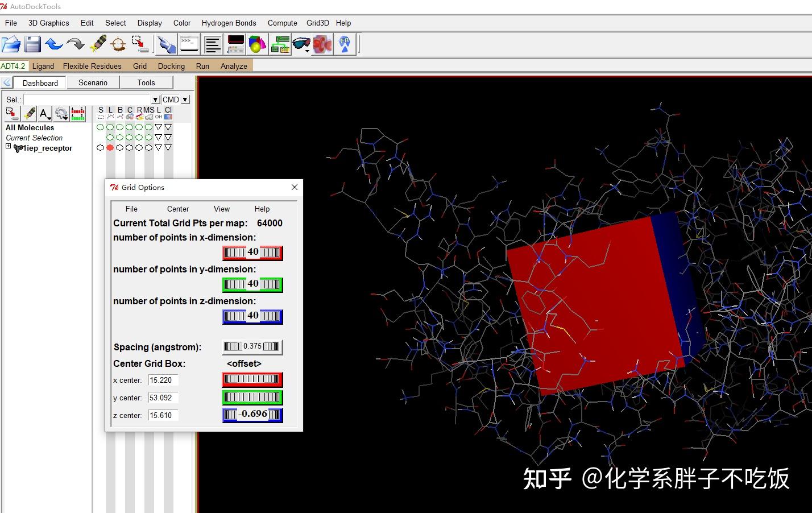Toggle Ribbon display for Current Selection
This screenshot has width=812, height=513.
(138, 137)
